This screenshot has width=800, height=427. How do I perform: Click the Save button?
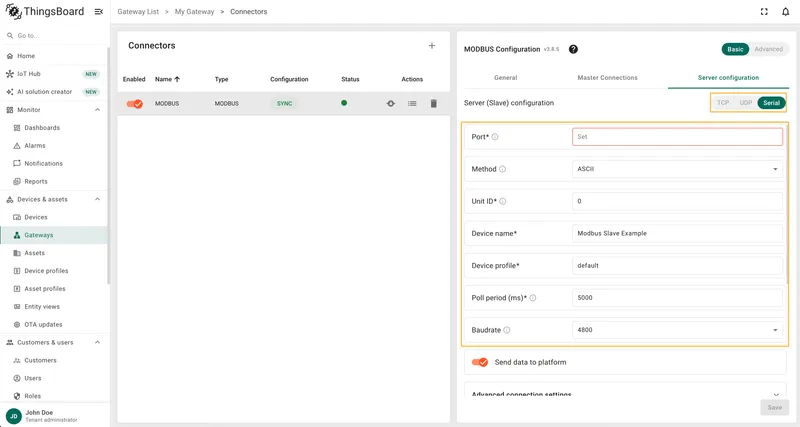tap(774, 408)
